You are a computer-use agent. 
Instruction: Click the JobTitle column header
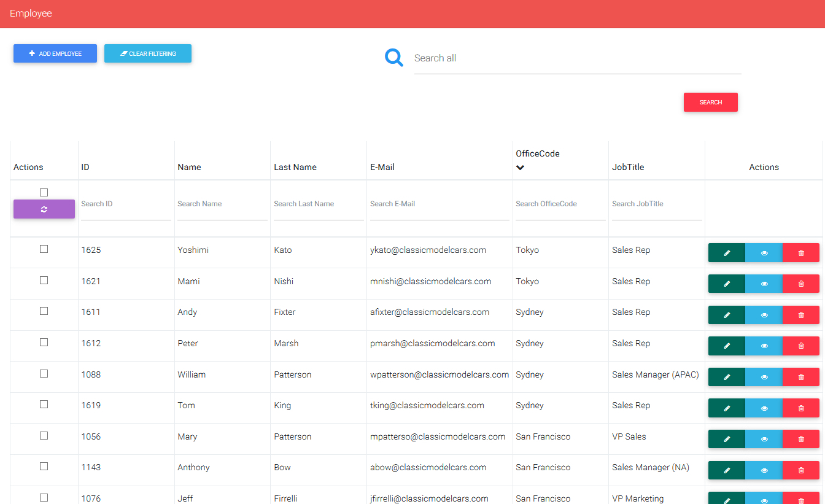[628, 166]
